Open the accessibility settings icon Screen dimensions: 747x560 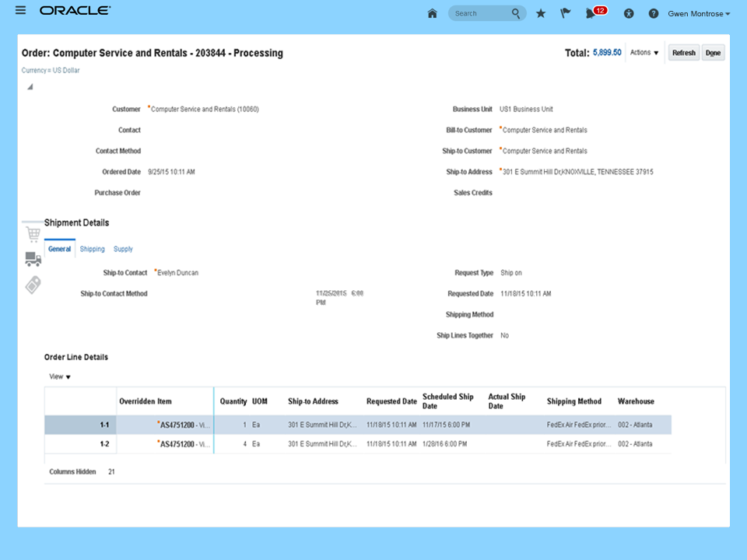coord(629,13)
